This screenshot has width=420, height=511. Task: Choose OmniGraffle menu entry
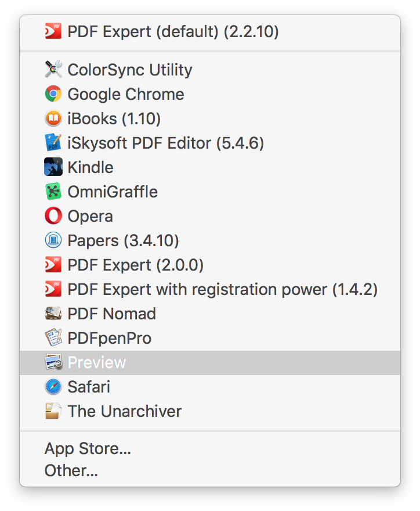210,192
